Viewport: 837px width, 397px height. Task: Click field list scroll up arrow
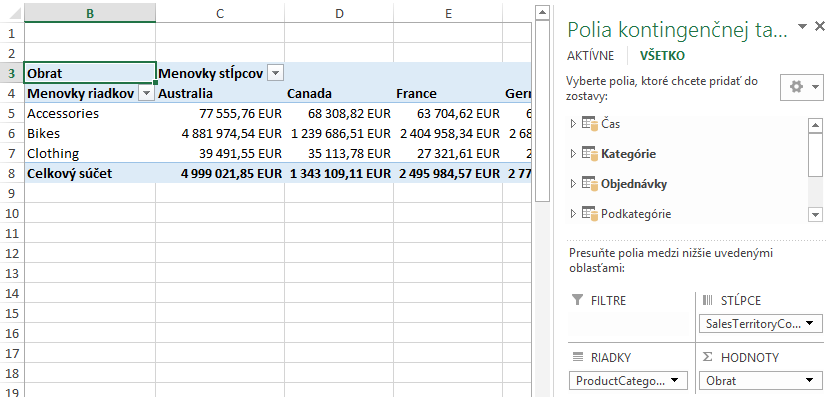[816, 126]
